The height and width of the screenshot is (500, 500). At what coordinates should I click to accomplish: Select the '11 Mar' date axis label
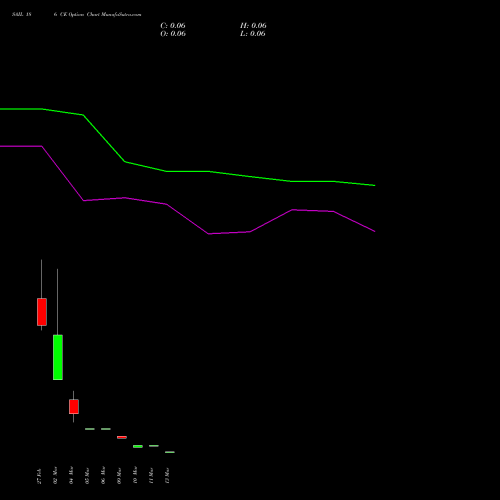point(151,476)
